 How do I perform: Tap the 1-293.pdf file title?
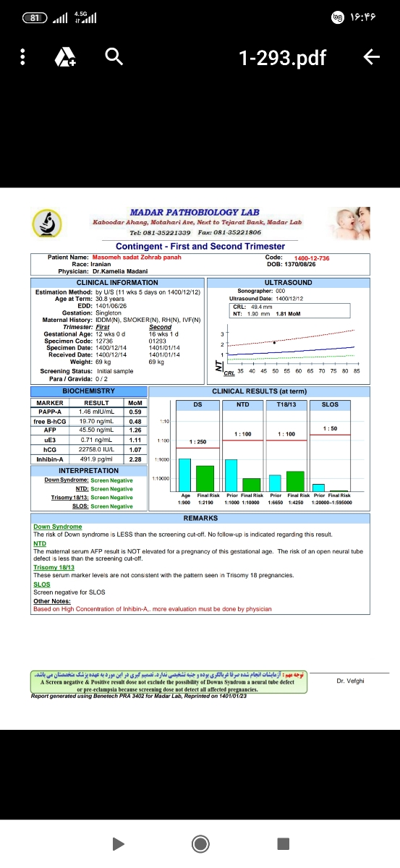(283, 56)
